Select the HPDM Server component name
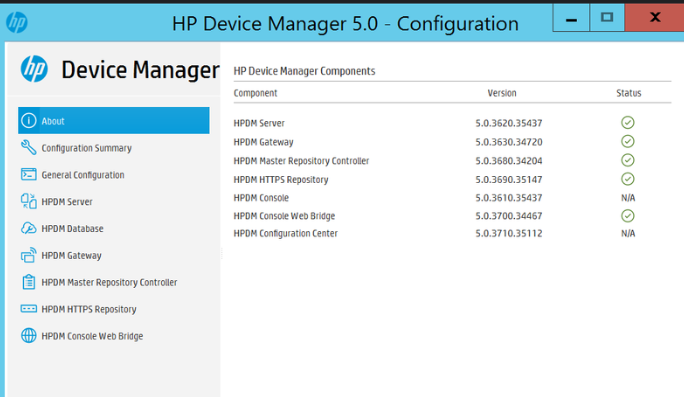Screen dimensions: 684x397 [259, 123]
